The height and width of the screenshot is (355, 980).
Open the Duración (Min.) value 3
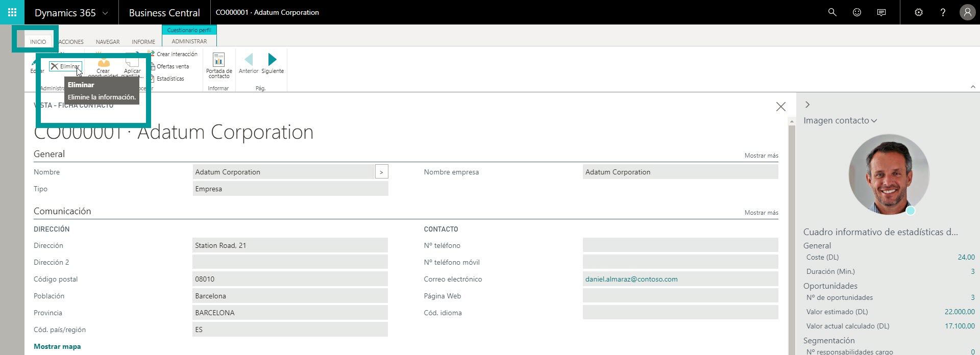click(972, 271)
